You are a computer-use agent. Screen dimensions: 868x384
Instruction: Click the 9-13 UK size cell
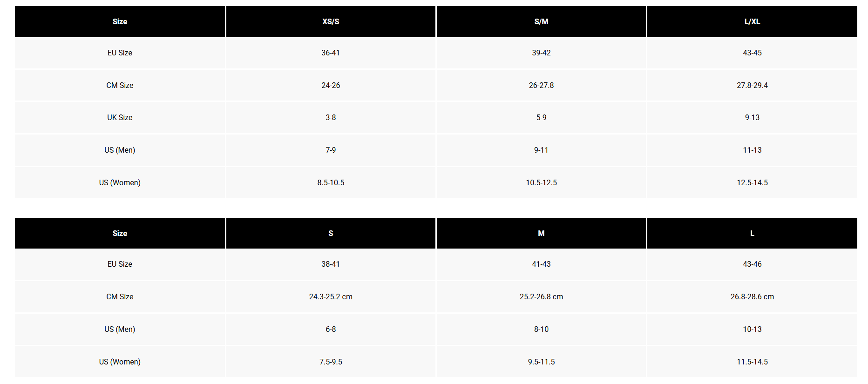pyautogui.click(x=752, y=117)
